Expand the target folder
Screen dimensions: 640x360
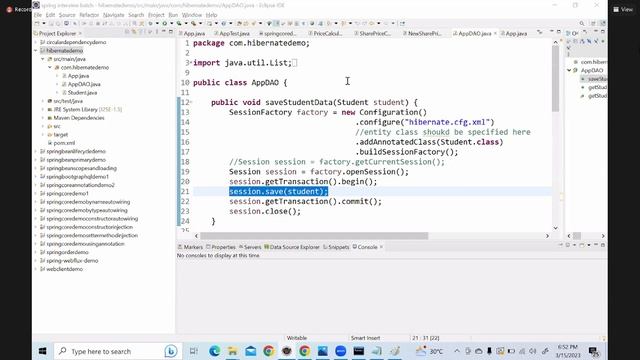pos(43,135)
